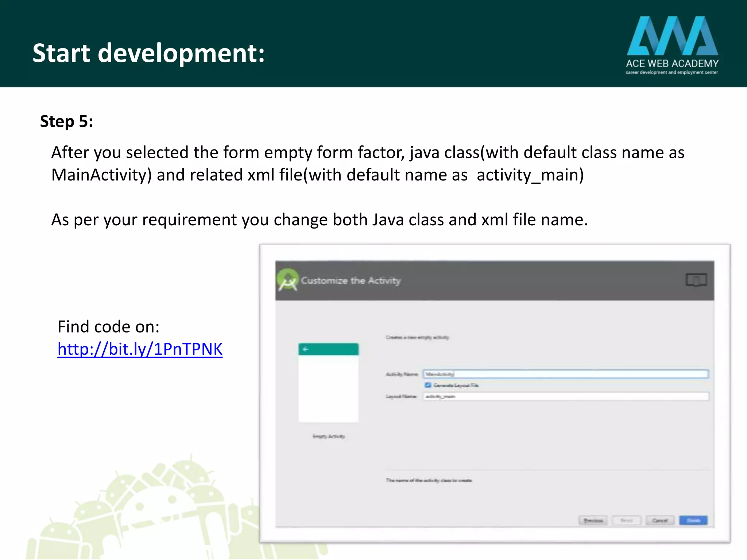The image size is (747, 560).
Task: Click the Activity Name input field
Action: [x=566, y=374]
